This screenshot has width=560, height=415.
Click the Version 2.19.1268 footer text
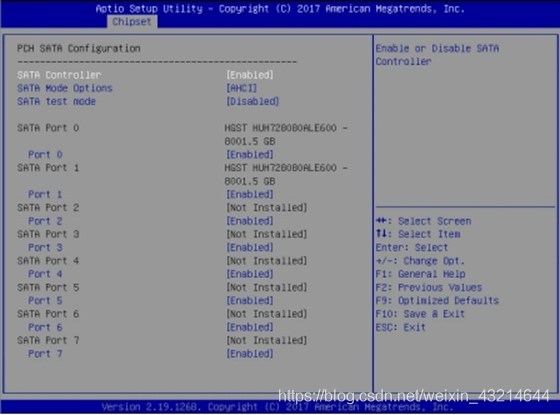point(278,407)
